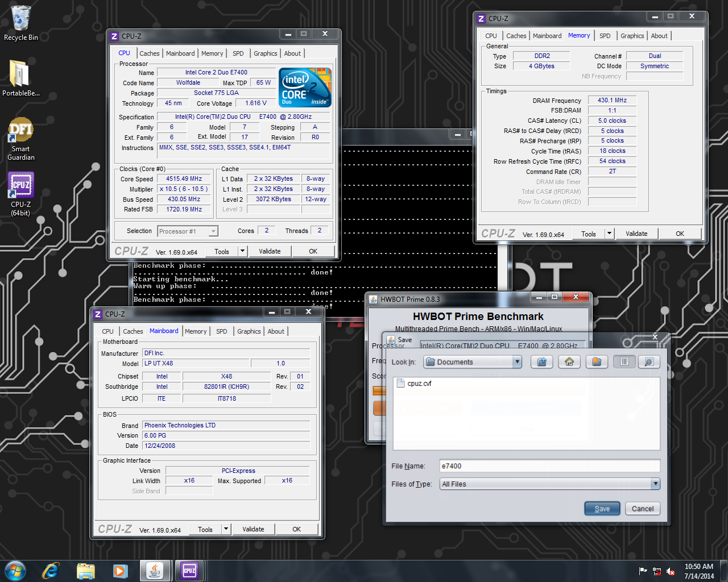Switch to the CPU-Z taskbar button

coord(189,571)
